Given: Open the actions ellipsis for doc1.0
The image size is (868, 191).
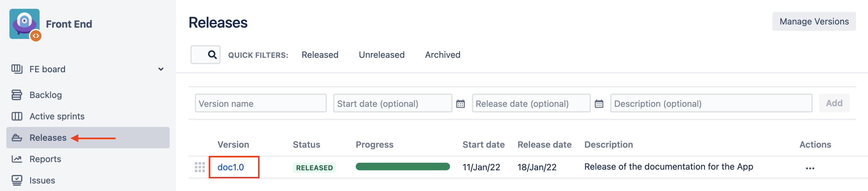Looking at the screenshot, I should tap(810, 168).
